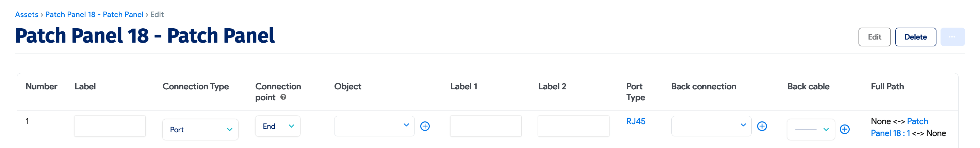Open the Connection Type Port dropdown
Screen dimensions: 980x148
tap(200, 130)
